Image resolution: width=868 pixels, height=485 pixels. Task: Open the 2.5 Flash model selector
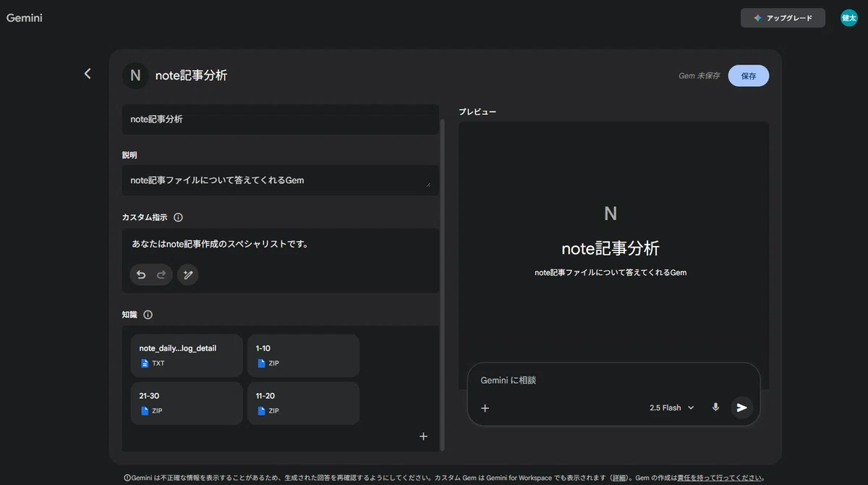click(671, 408)
